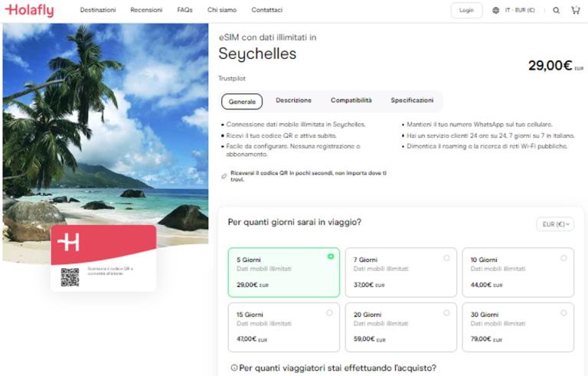Go to Recensioni page
Image resolution: width=588 pixels, height=376 pixels.
click(x=146, y=10)
